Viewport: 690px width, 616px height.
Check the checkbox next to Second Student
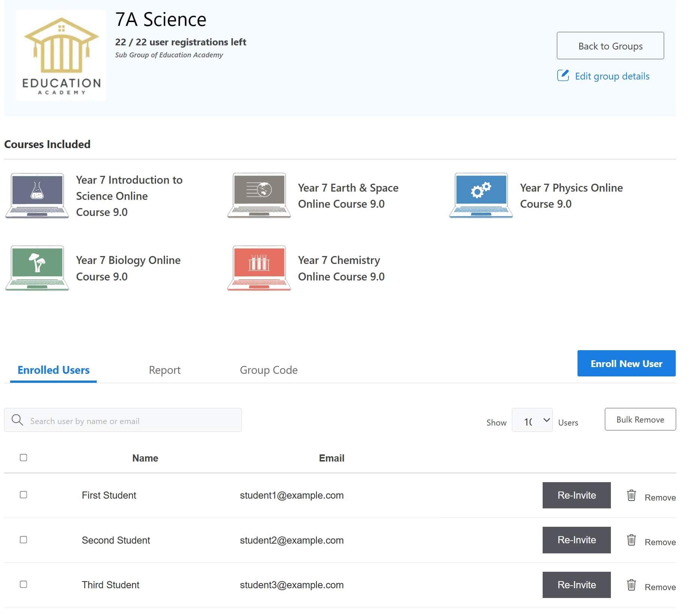point(23,540)
